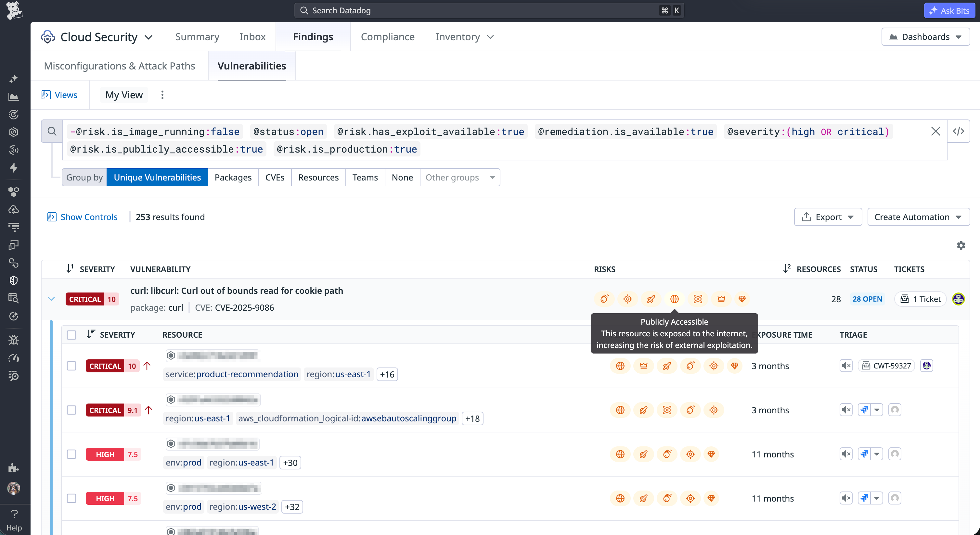The image size is (980, 535).
Task: Click the diamond risk icon in curl row
Action: coord(742,299)
